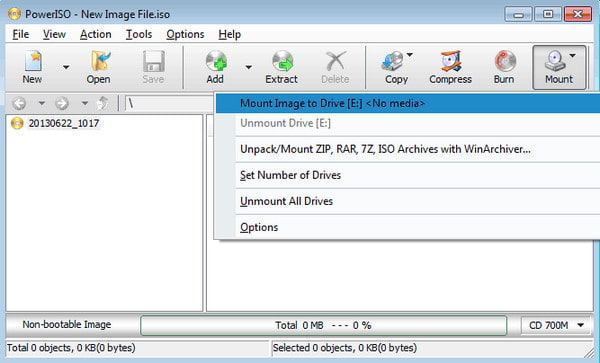The image size is (600, 363).
Task: Click the greyed-out Save floppy icon
Action: pos(153,61)
